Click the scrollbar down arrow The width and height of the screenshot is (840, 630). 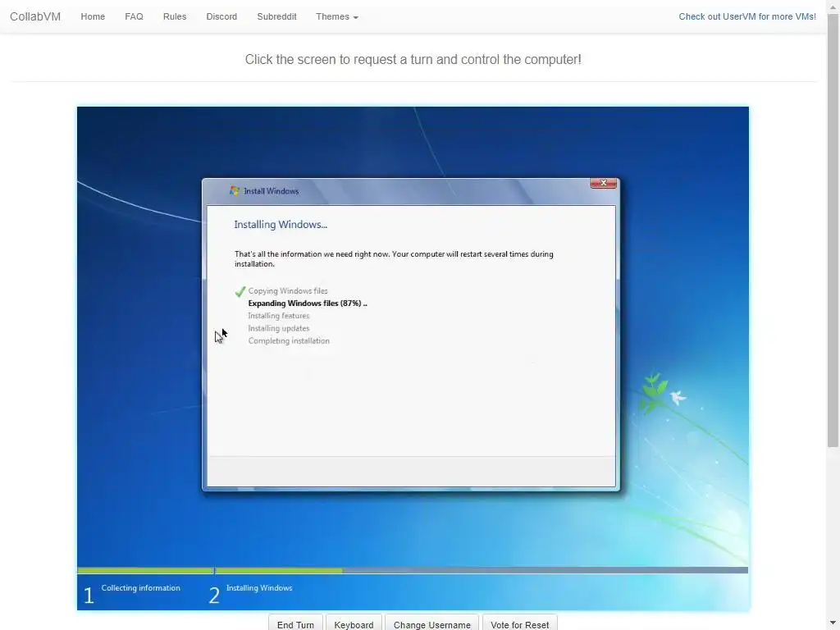[833, 624]
